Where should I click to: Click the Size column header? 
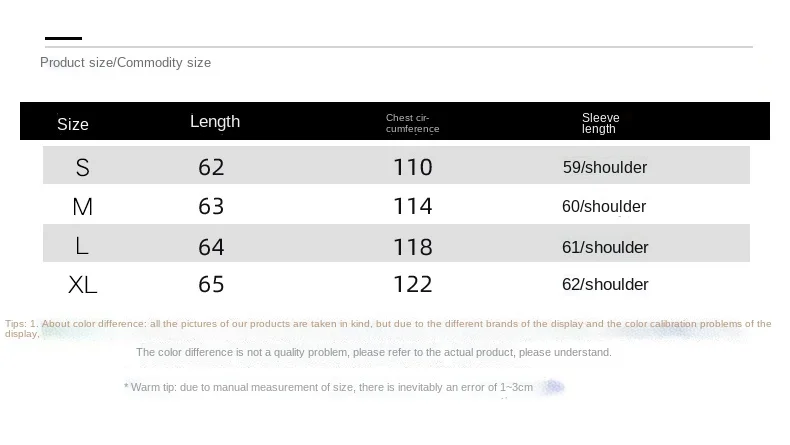tap(73, 124)
